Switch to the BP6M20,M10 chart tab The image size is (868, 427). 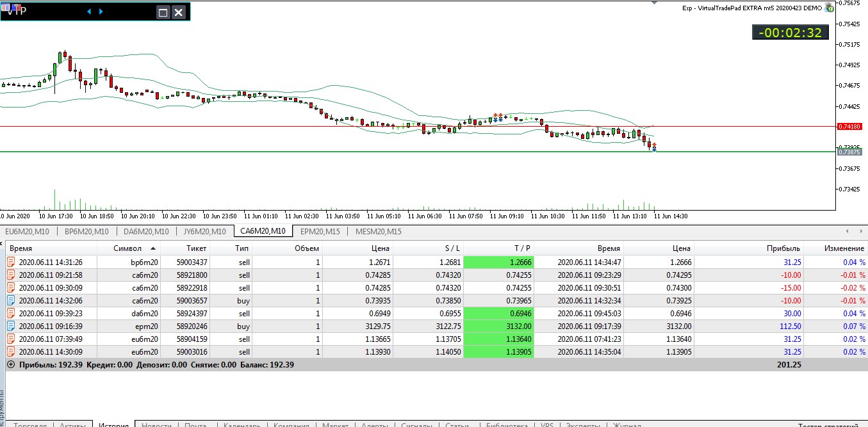(x=86, y=232)
